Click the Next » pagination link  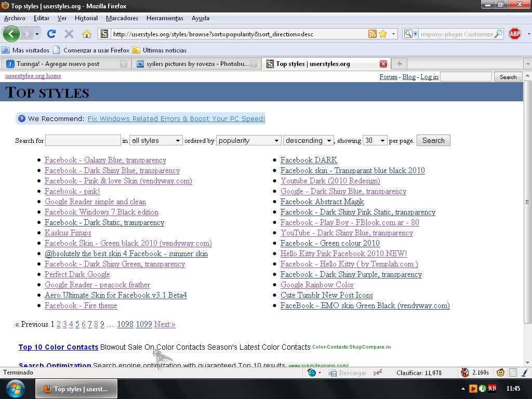pos(165,324)
